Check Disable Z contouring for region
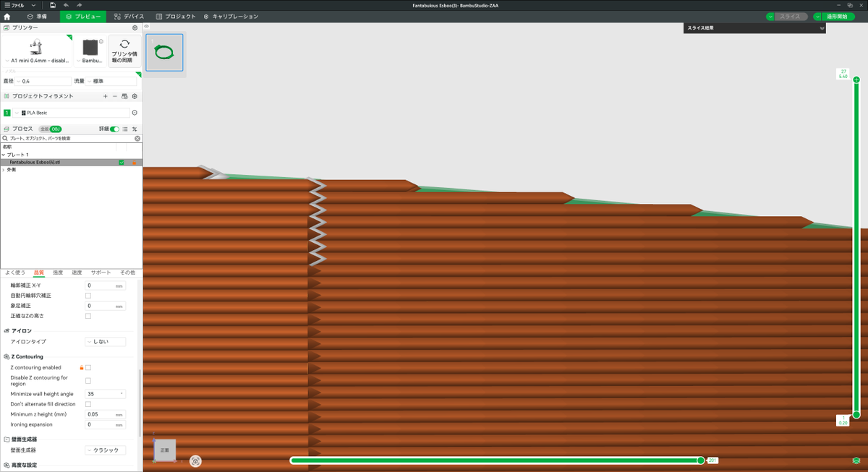This screenshot has width=868, height=472. (88, 380)
